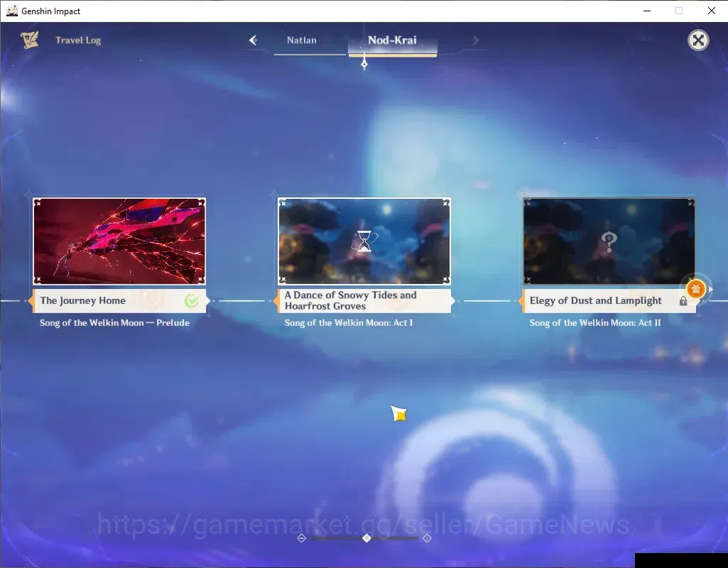Select A Dance of Snowy Tides title label
The width and height of the screenshot is (728, 568).
351,301
